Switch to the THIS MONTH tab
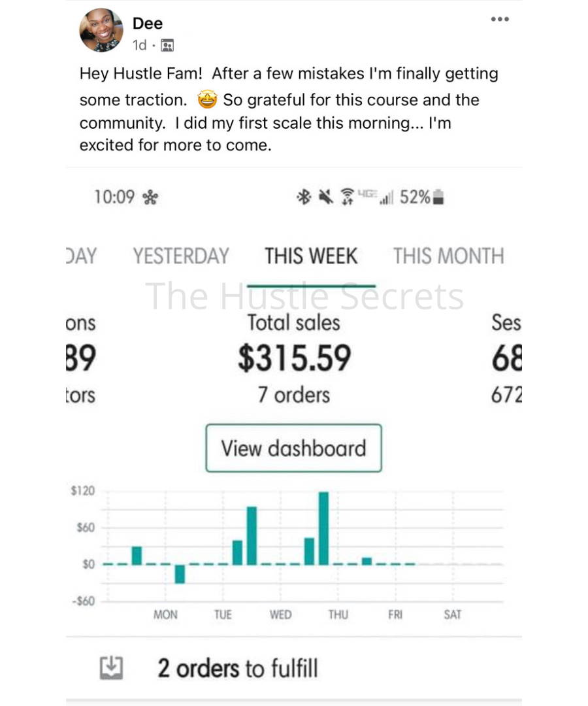588x706 pixels. [449, 256]
